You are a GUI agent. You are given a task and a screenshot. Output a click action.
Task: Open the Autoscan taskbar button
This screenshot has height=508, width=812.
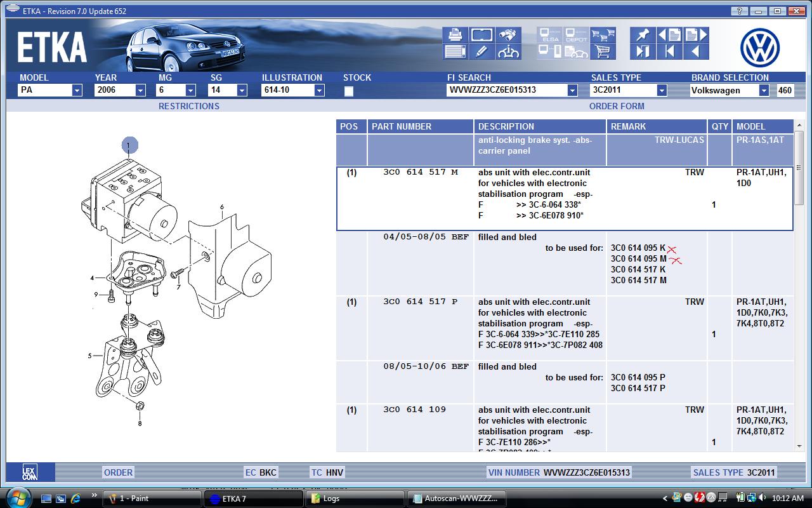458,498
